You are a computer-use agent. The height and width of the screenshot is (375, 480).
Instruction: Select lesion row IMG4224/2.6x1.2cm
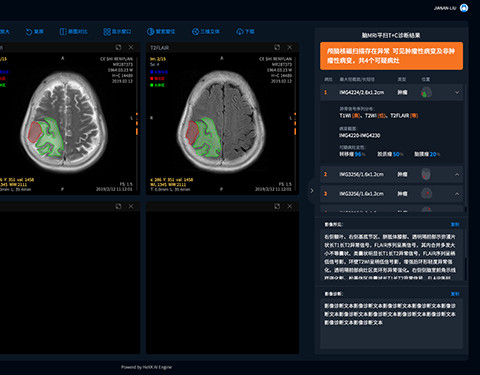click(x=391, y=92)
